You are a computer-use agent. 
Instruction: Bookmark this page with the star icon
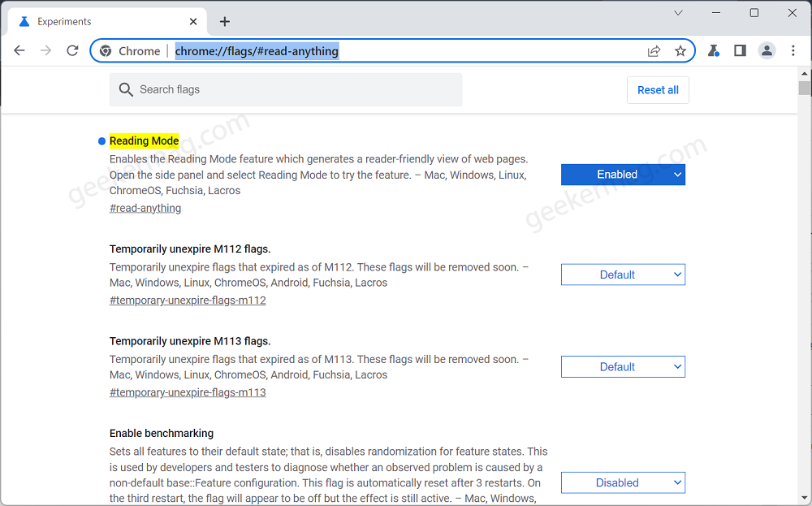pyautogui.click(x=680, y=50)
